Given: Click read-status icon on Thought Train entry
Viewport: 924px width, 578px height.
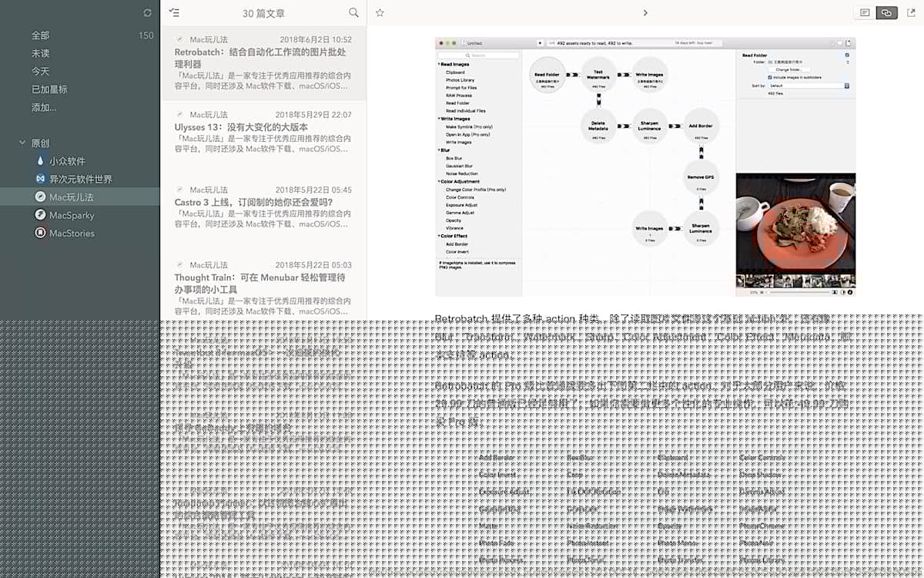Looking at the screenshot, I should pos(179,264).
